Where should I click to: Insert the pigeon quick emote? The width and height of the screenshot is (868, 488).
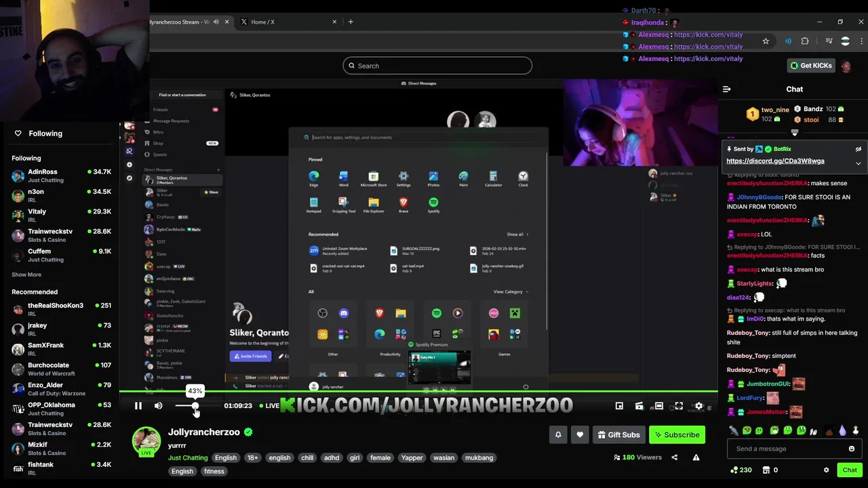(734, 430)
